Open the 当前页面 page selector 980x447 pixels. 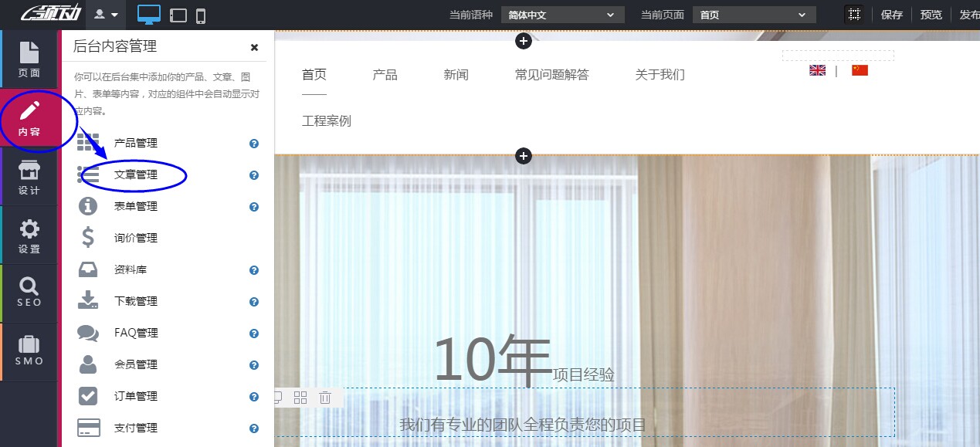754,14
